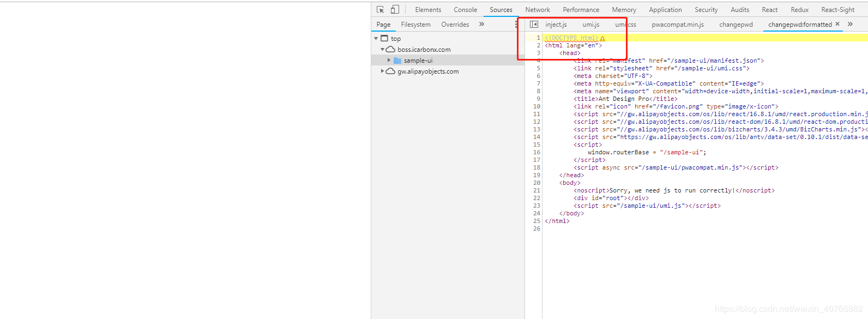The height and width of the screenshot is (319, 868).
Task: Click the warning icon on line 1
Action: click(x=602, y=38)
